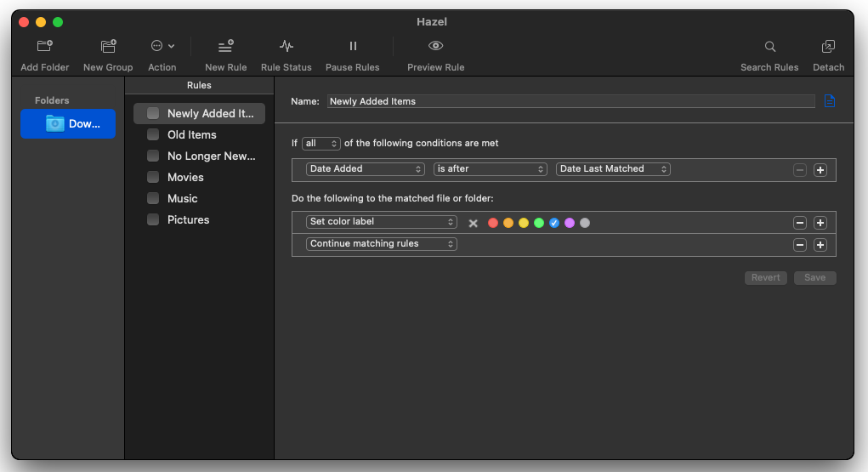Screen dimensions: 868x472
Task: Toggle the Movies rule checkbox
Action: point(153,177)
